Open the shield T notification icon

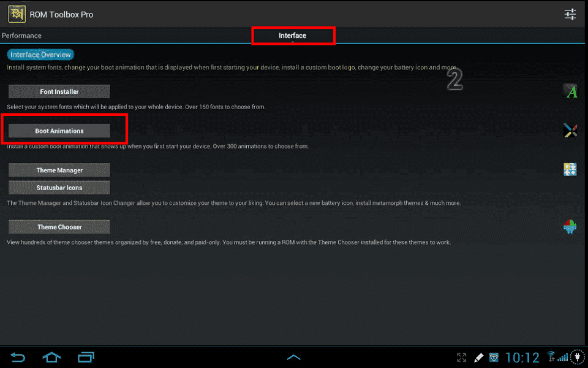494,358
